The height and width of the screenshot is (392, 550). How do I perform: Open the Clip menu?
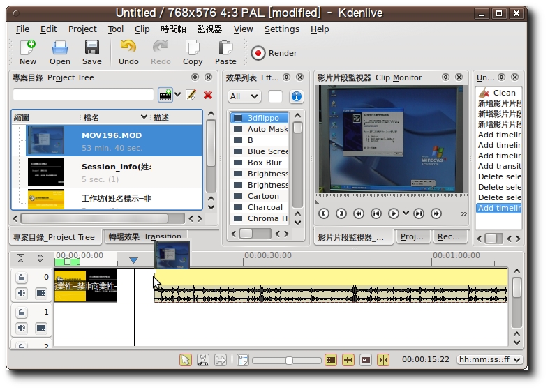coord(142,29)
